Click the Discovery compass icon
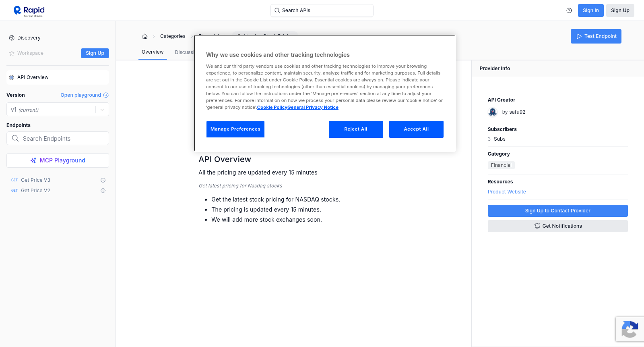This screenshot has width=644, height=347. pyautogui.click(x=12, y=38)
